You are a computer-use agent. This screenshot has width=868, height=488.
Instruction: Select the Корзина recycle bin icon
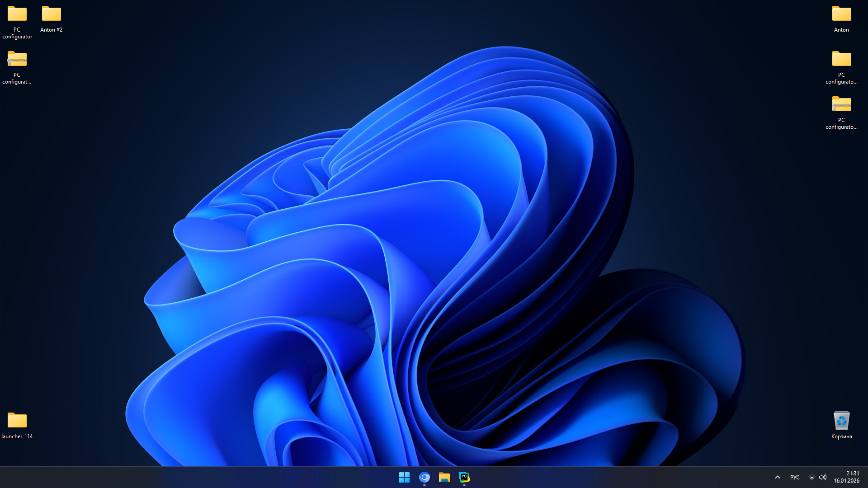[841, 421]
